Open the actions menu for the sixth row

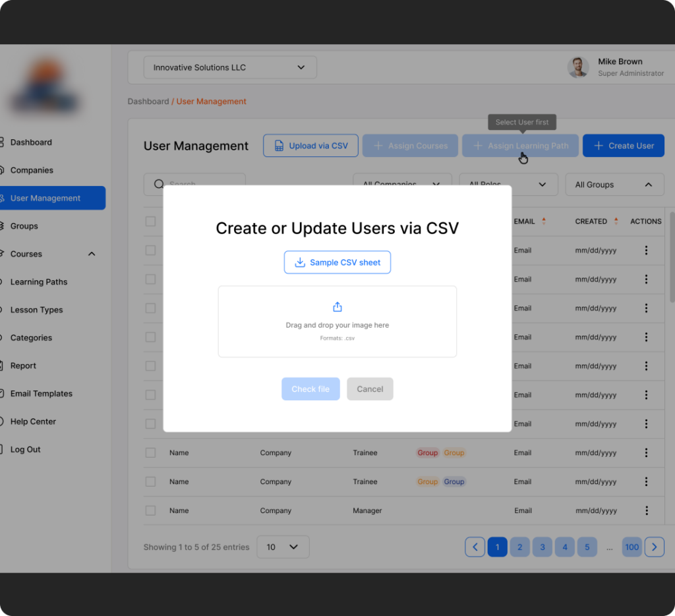coord(646,395)
